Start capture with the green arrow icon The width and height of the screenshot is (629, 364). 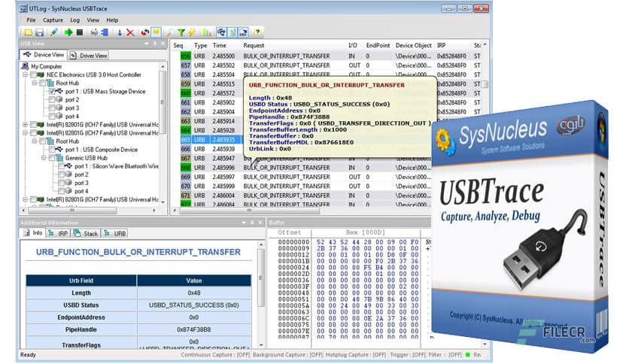point(68,32)
